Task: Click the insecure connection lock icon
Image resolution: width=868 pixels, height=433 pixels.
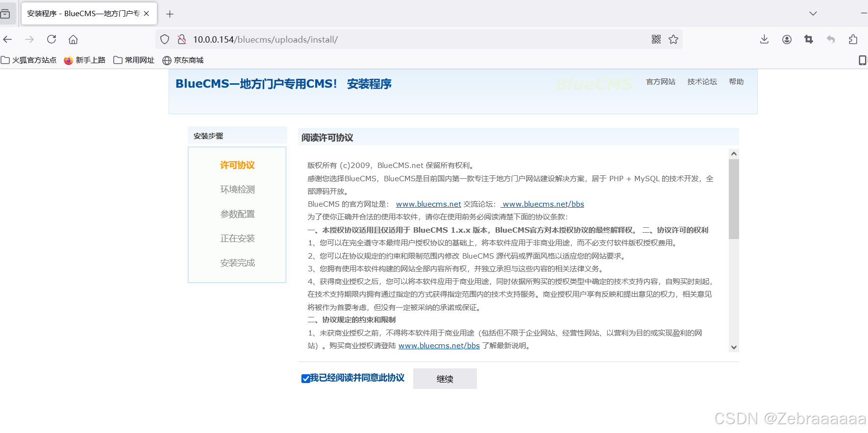Action: click(x=181, y=39)
